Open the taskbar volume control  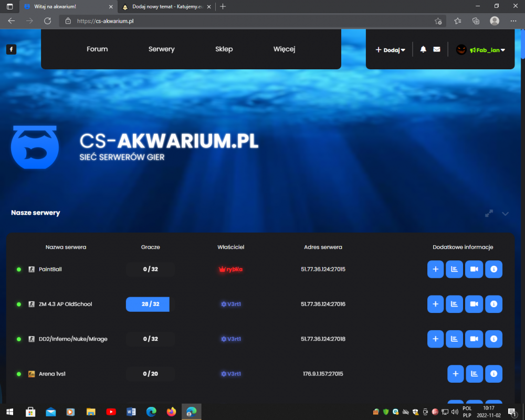click(455, 412)
